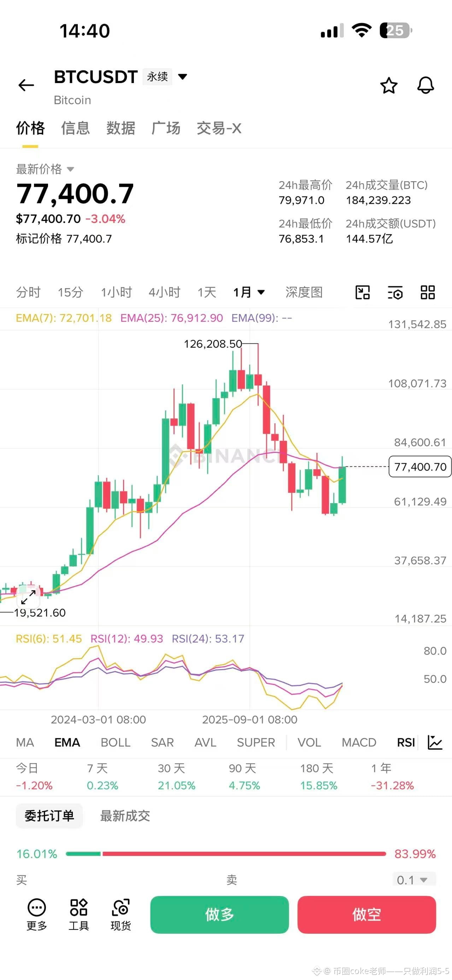The image size is (452, 980).
Task: Open the 1月 timeframe dropdown
Action: coord(249,292)
